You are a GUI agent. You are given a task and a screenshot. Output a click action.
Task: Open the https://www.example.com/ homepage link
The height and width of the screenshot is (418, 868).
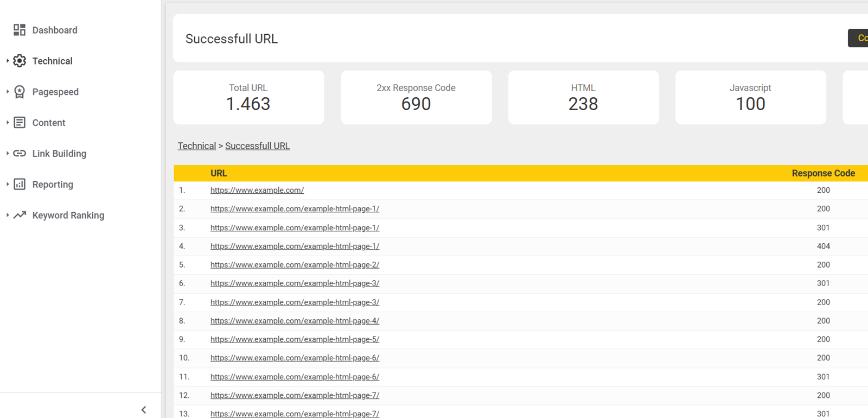(x=257, y=191)
